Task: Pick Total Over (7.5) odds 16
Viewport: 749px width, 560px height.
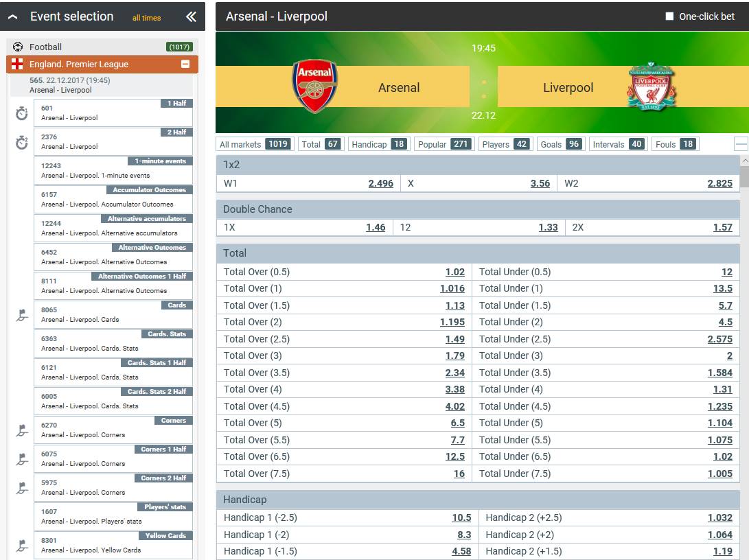Action: tap(459, 474)
